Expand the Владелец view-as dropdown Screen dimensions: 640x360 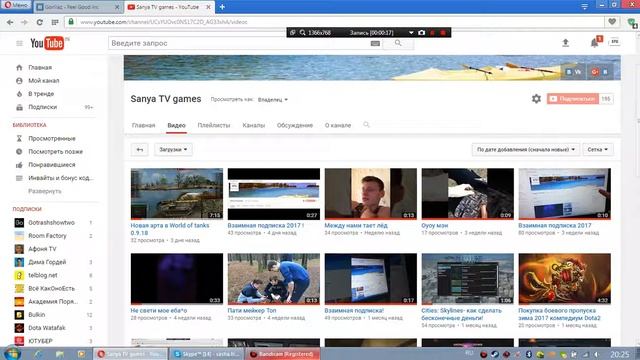273,100
